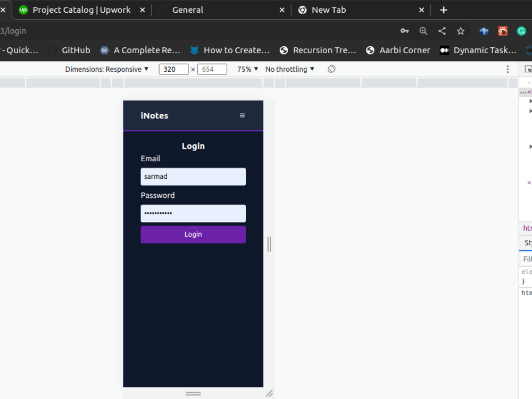532x399 pixels.
Task: Click the Dynamic Task bookmark icon
Action: pyautogui.click(x=444, y=50)
